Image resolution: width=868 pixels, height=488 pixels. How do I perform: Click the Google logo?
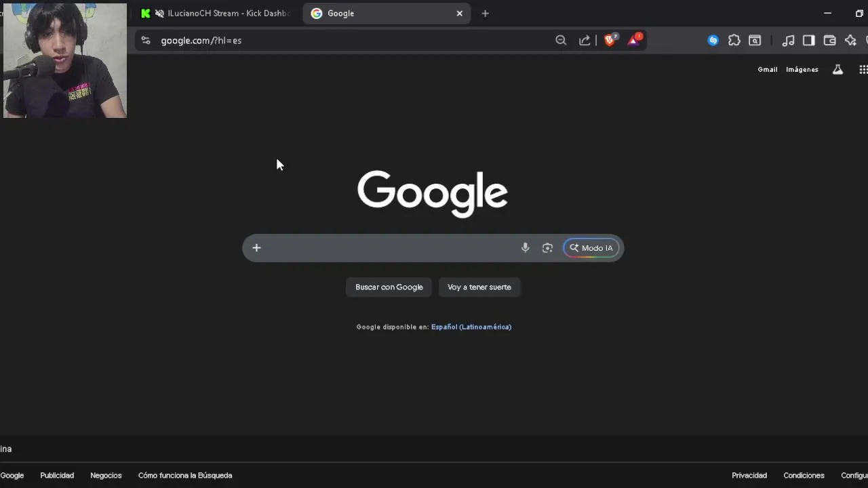433,193
